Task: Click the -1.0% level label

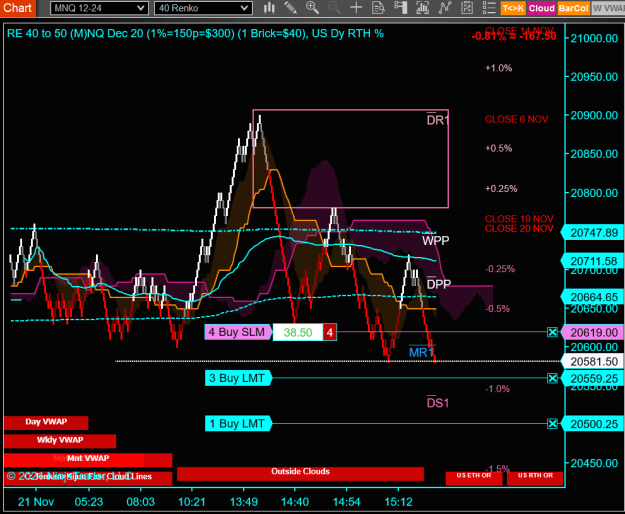Action: (x=497, y=388)
